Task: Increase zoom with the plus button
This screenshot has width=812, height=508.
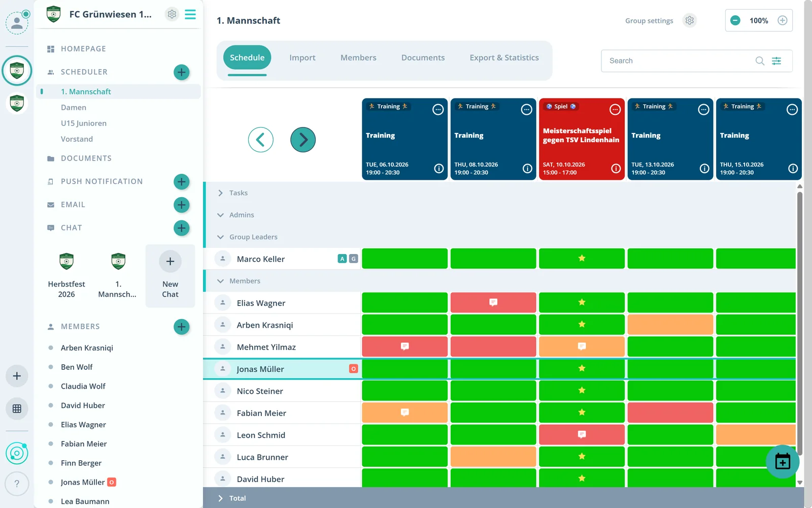Action: coord(783,20)
